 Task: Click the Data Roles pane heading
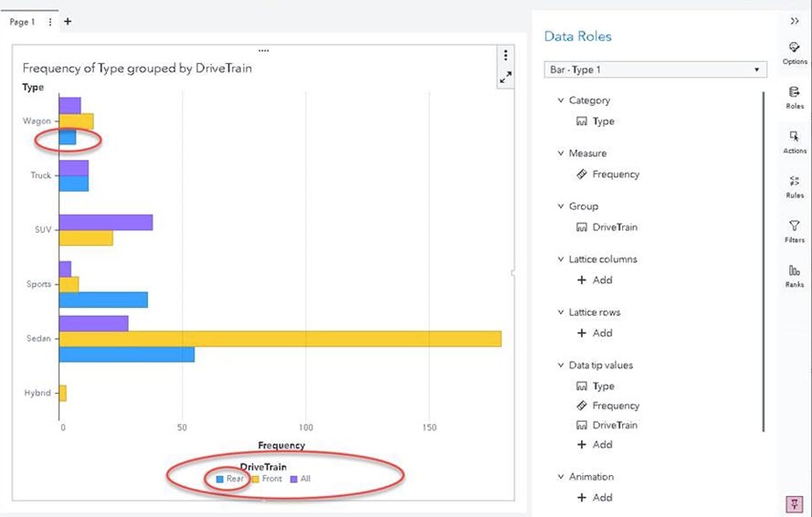pyautogui.click(x=578, y=37)
